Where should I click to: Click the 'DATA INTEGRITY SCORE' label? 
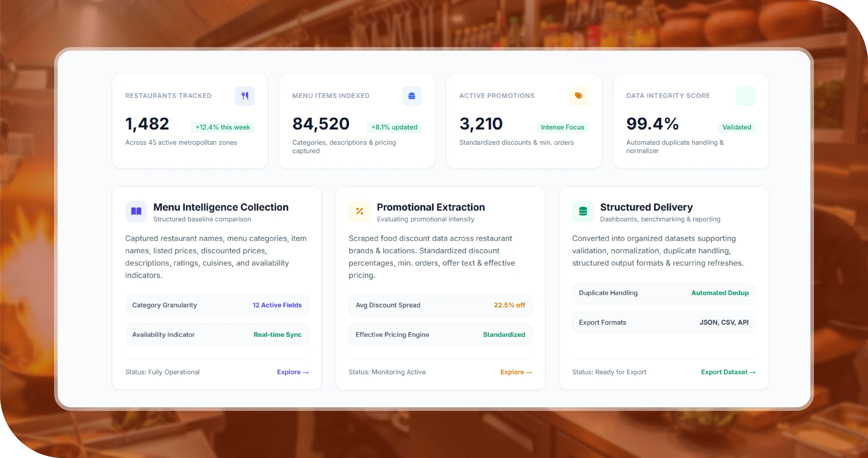(668, 96)
